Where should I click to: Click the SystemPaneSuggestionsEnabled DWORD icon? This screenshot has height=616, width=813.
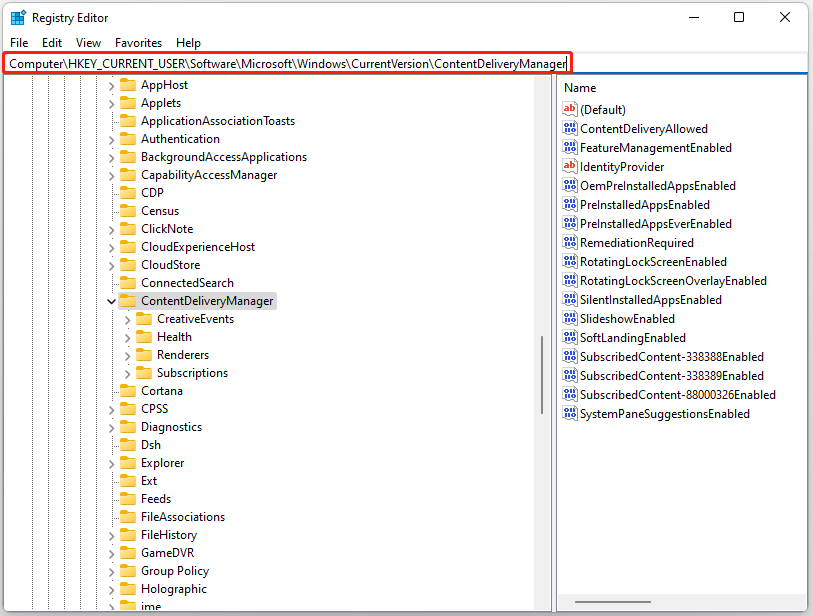[570, 413]
